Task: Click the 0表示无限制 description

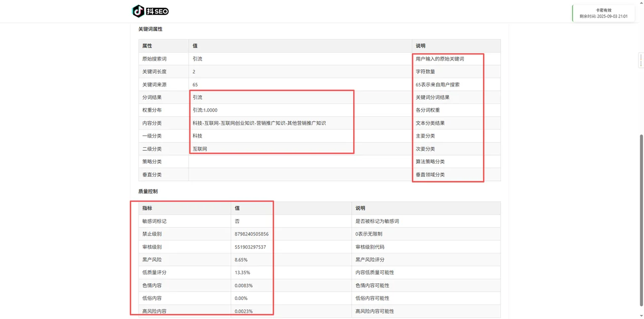Action: click(x=370, y=234)
